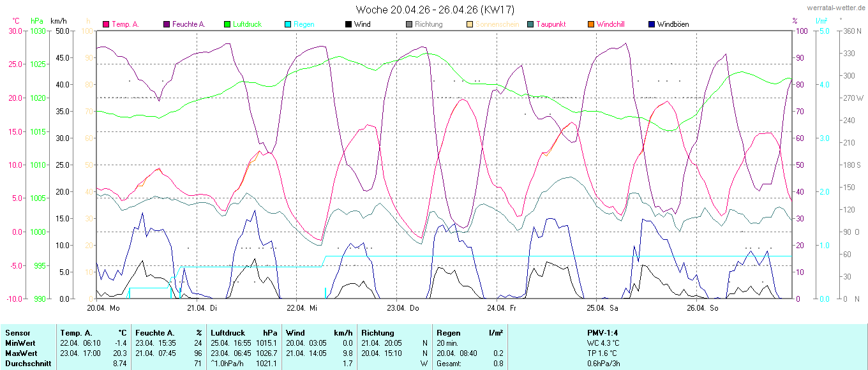868x370 pixels.
Task: Click the orange Windchill legend swatch
Action: pyautogui.click(x=591, y=25)
